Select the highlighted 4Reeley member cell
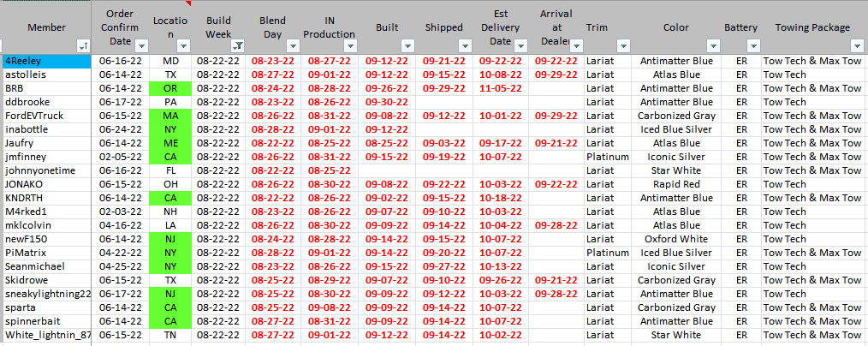Screen dimensions: 868x346 click(x=46, y=61)
